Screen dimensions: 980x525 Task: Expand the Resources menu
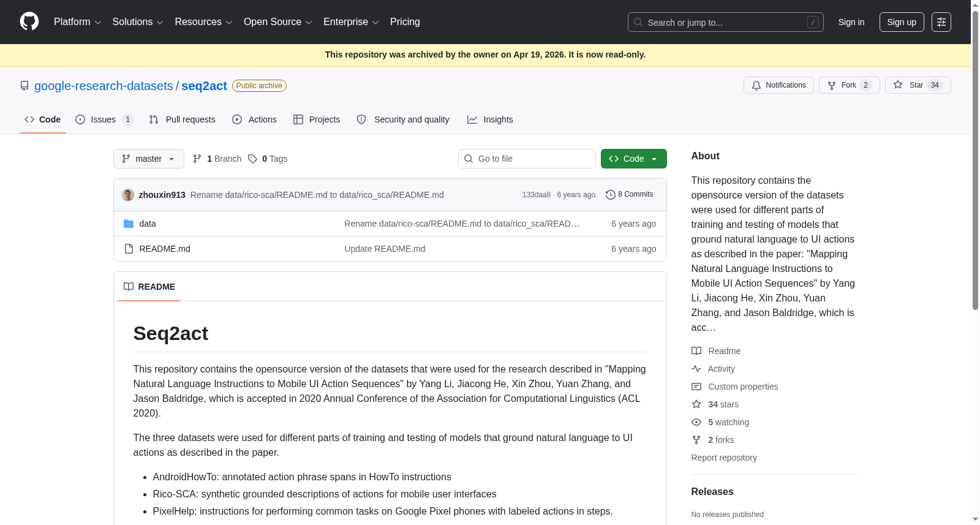(203, 22)
